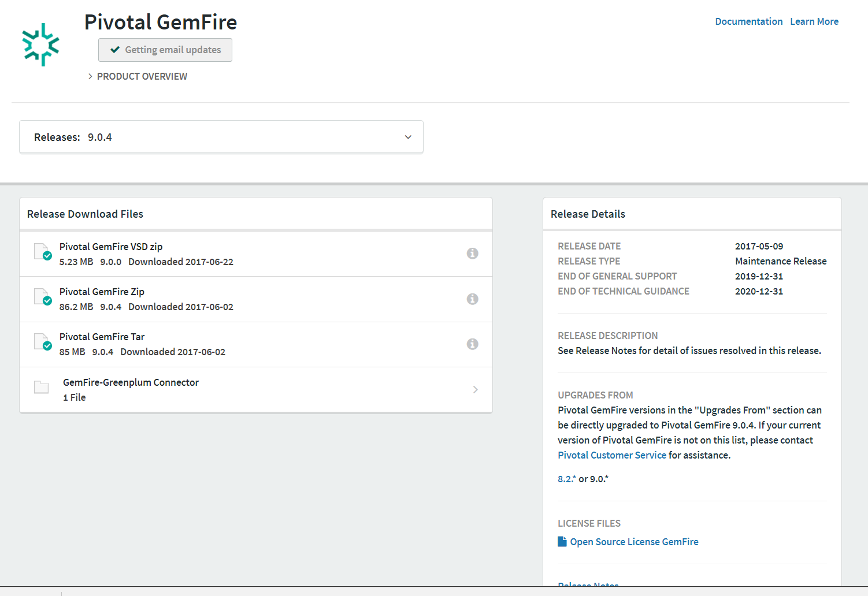Click the VSD zip downloaded file icon

click(43, 252)
